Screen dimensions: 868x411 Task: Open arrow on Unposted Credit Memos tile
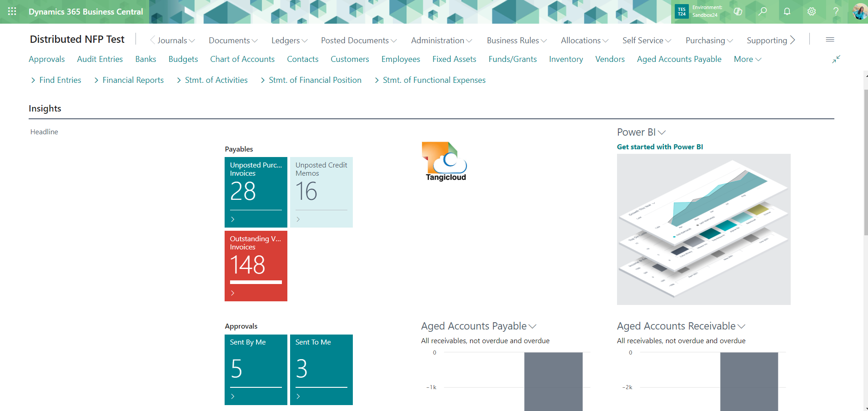pyautogui.click(x=298, y=219)
